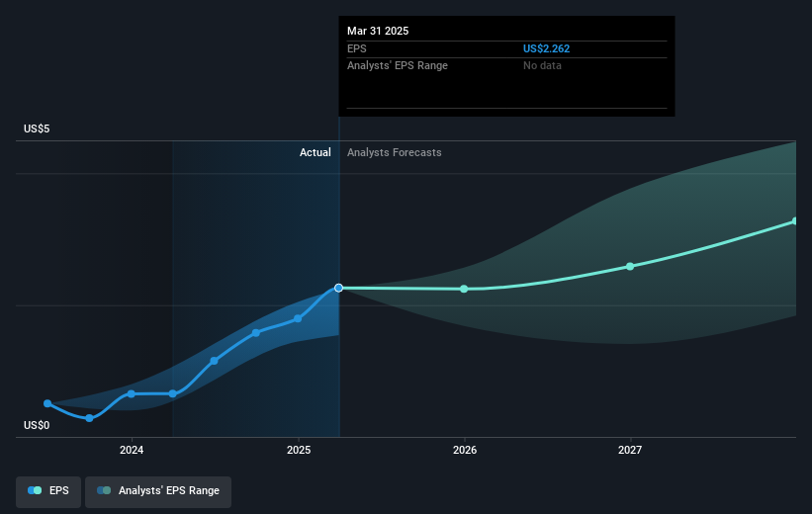
Task: Click the EPS legend color icon
Action: [x=35, y=490]
